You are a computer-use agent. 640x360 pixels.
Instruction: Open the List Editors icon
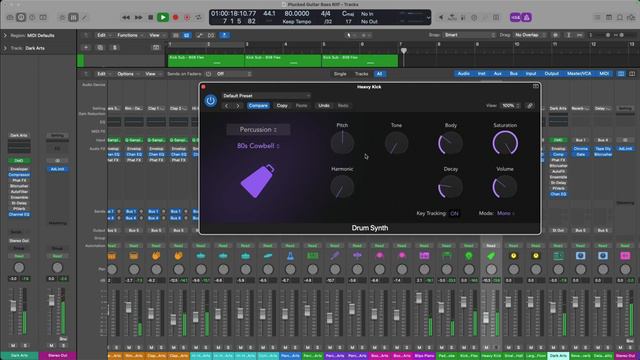pyautogui.click(x=598, y=18)
